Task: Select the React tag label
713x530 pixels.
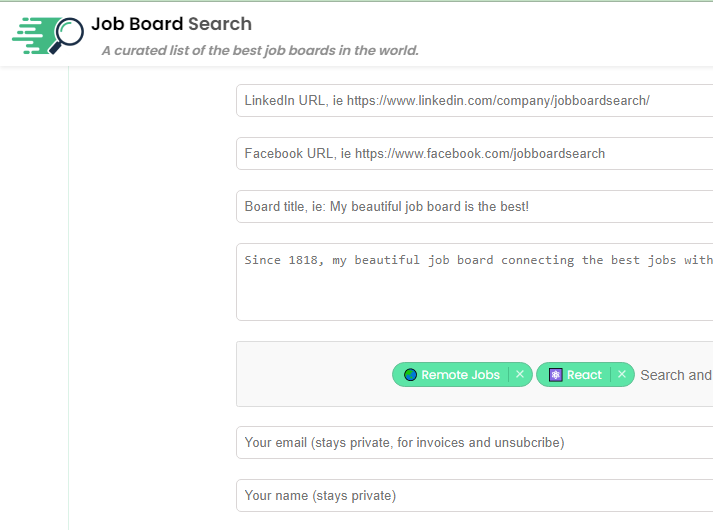Action: [584, 375]
